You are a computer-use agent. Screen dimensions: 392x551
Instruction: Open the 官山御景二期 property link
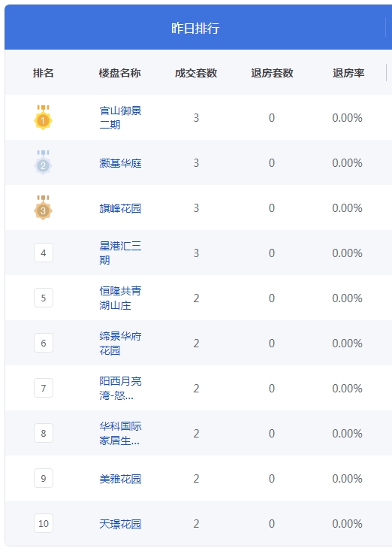(120, 118)
